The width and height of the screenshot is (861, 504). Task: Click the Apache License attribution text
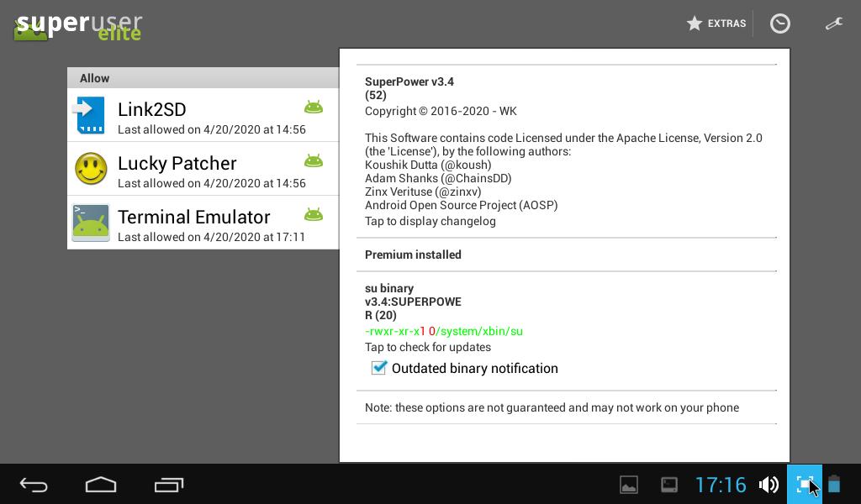click(x=563, y=144)
